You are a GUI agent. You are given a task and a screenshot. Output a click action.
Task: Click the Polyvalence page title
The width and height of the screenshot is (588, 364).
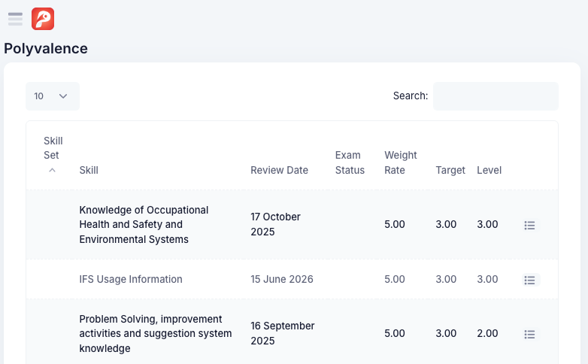pos(46,48)
